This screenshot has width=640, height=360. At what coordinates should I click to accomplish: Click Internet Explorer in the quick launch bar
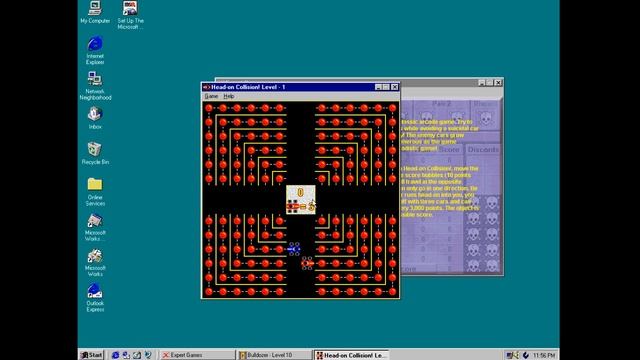(x=116, y=355)
